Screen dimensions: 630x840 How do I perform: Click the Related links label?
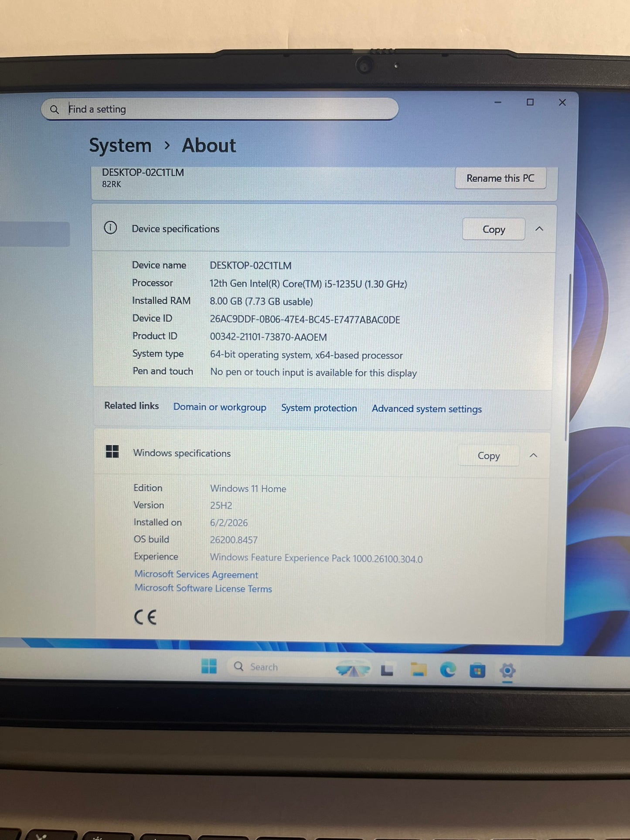click(x=132, y=406)
